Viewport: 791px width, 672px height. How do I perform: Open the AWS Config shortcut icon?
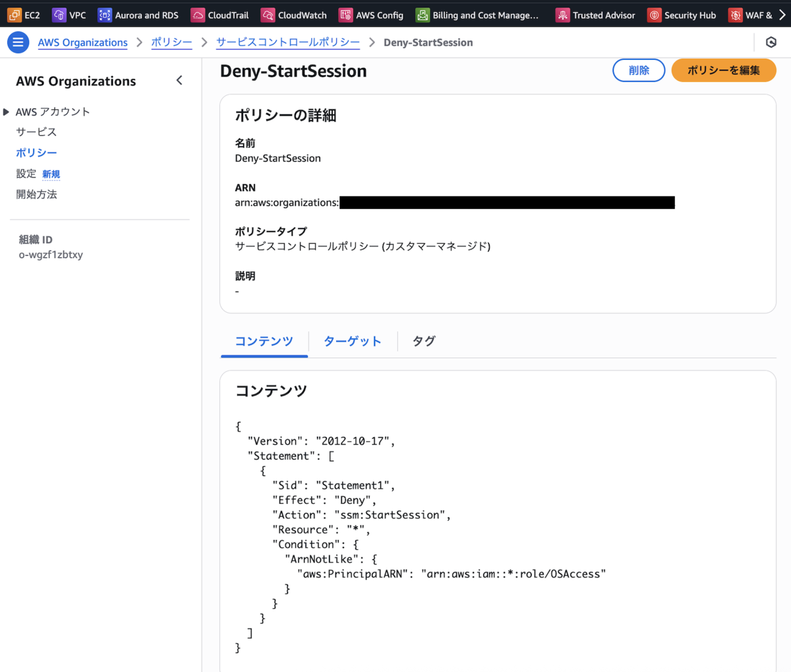click(345, 15)
